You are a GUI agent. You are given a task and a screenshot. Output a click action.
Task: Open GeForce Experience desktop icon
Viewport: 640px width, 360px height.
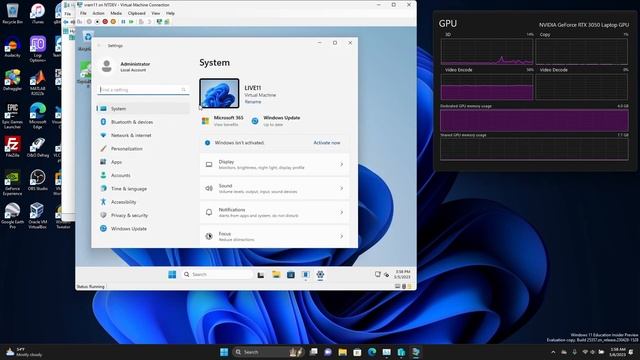[x=12, y=183]
